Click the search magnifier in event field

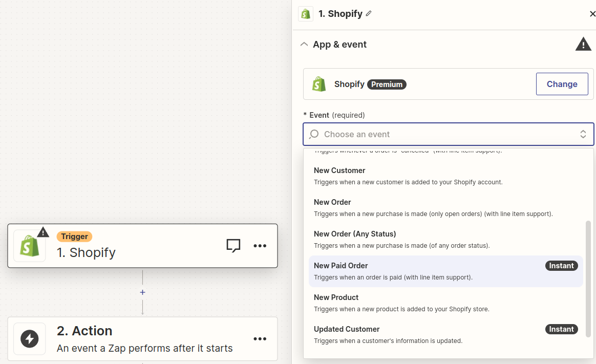point(314,134)
